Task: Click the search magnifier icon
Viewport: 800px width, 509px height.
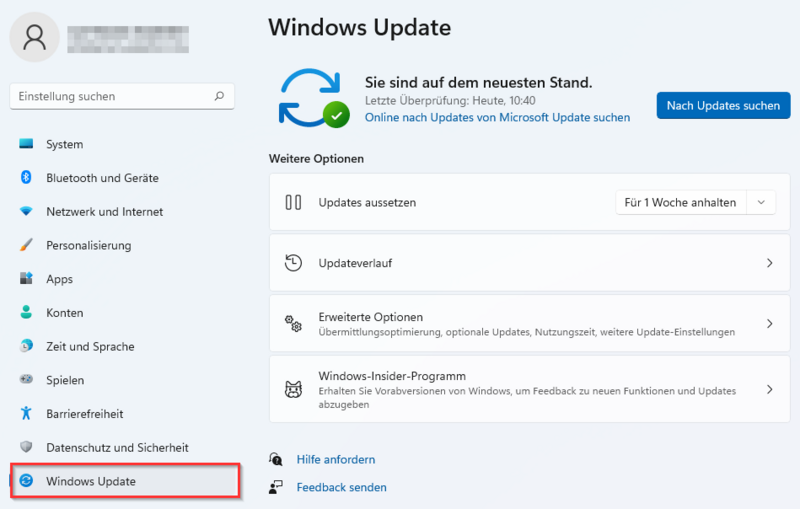Action: (219, 96)
